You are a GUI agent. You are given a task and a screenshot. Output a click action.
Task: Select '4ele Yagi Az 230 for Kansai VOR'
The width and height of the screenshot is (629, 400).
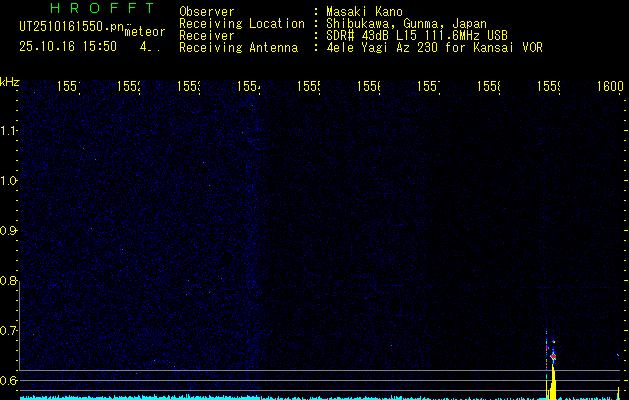click(x=434, y=48)
